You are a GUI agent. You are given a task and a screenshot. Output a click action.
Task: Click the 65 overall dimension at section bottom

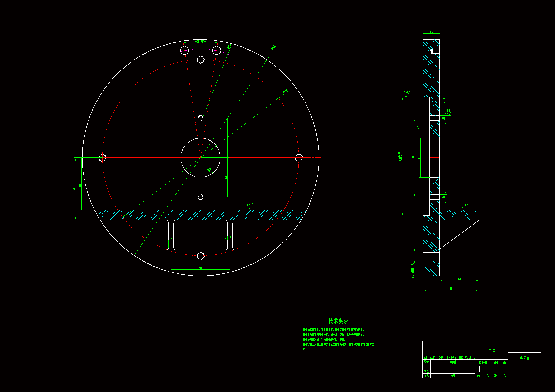[451, 289]
